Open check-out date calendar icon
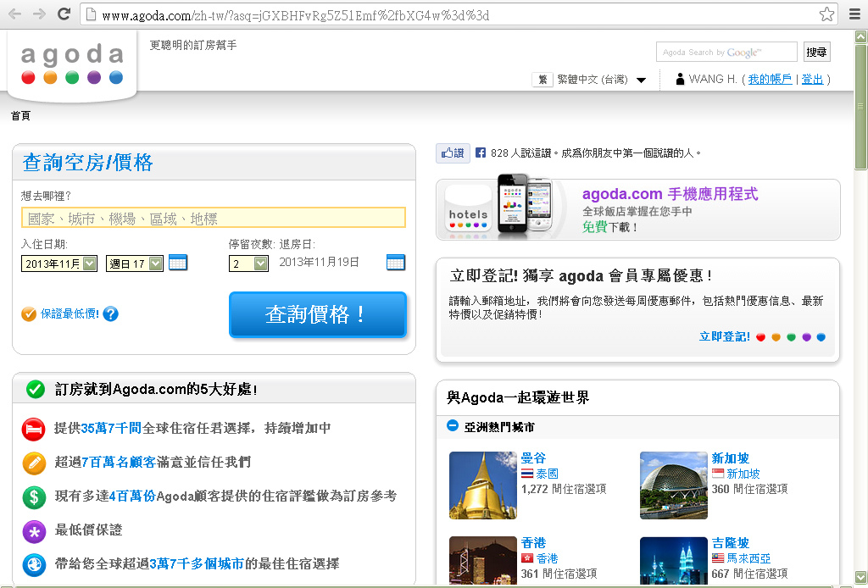The height and width of the screenshot is (588, 868). coord(396,262)
